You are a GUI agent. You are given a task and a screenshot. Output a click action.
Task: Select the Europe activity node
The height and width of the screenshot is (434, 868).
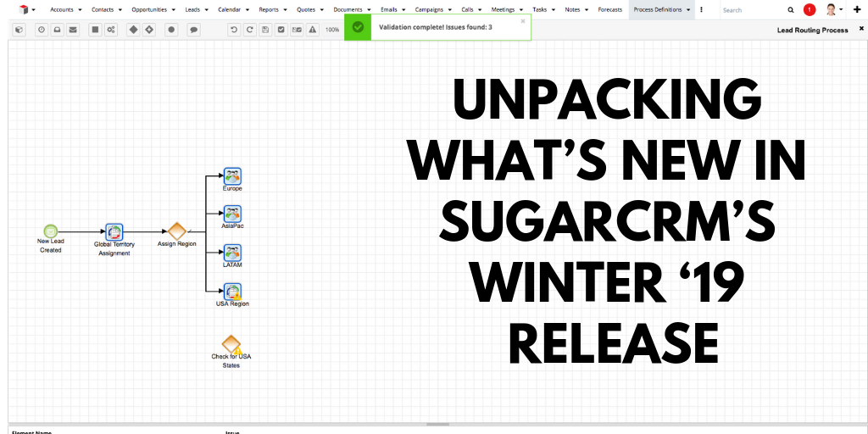[x=232, y=176]
